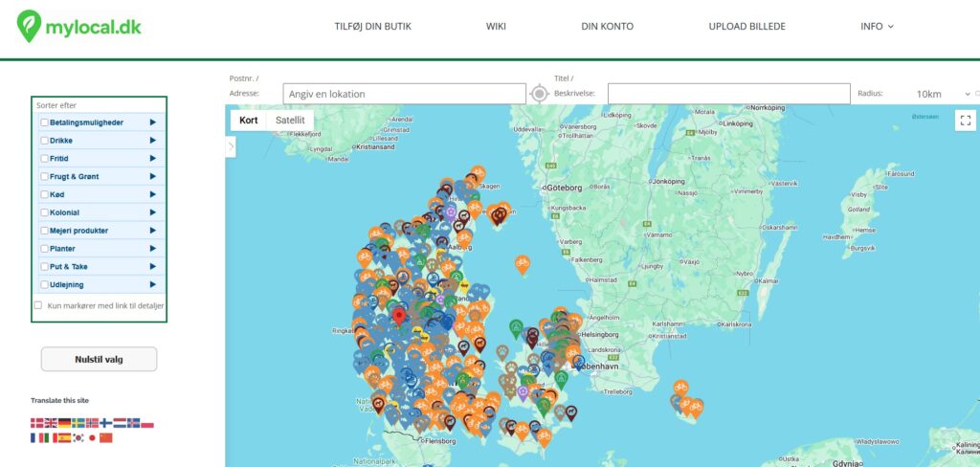Screen dimensions: 980x467
Task: Select the French flag translation
Action: [37, 437]
